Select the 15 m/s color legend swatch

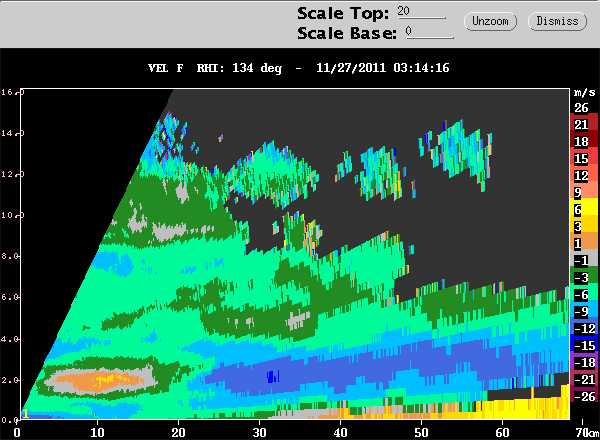click(x=584, y=158)
